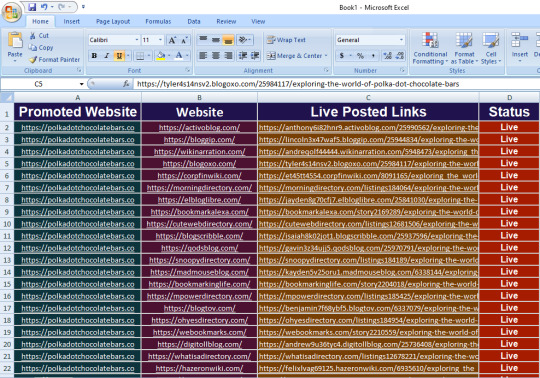Open text orientation options

click(245, 40)
